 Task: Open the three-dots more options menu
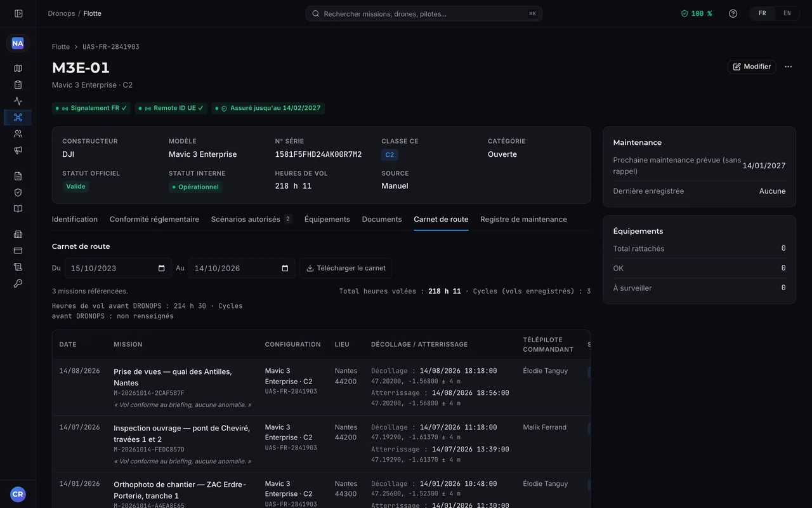coord(788,67)
